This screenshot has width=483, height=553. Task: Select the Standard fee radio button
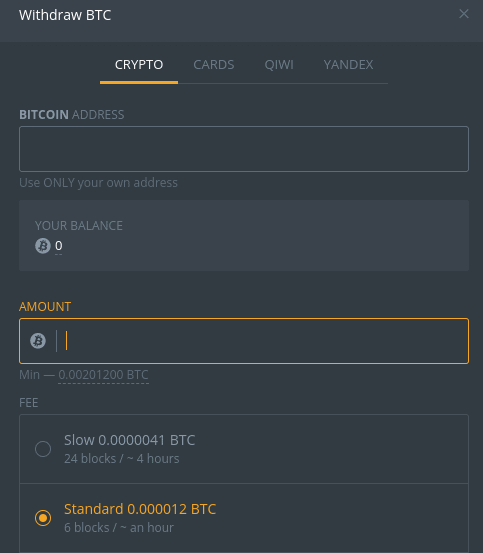43,518
